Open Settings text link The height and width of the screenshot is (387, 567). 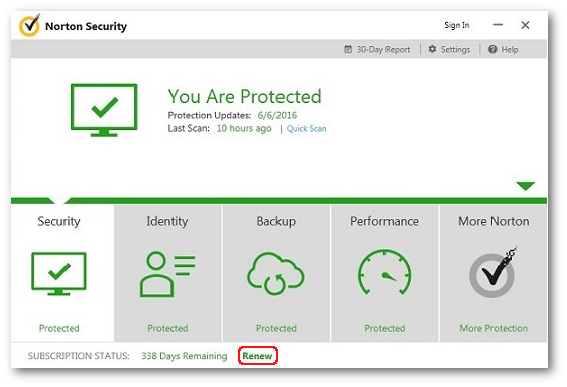click(455, 49)
